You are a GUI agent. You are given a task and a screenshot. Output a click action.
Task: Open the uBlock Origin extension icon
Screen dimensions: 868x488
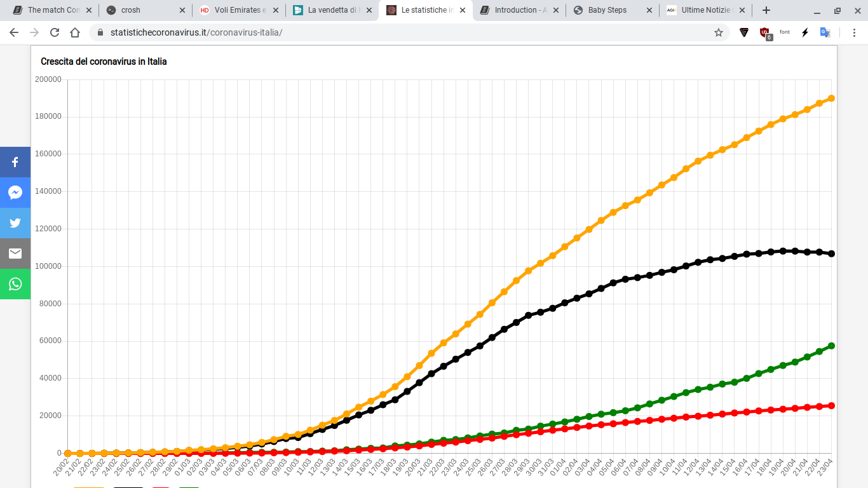765,33
